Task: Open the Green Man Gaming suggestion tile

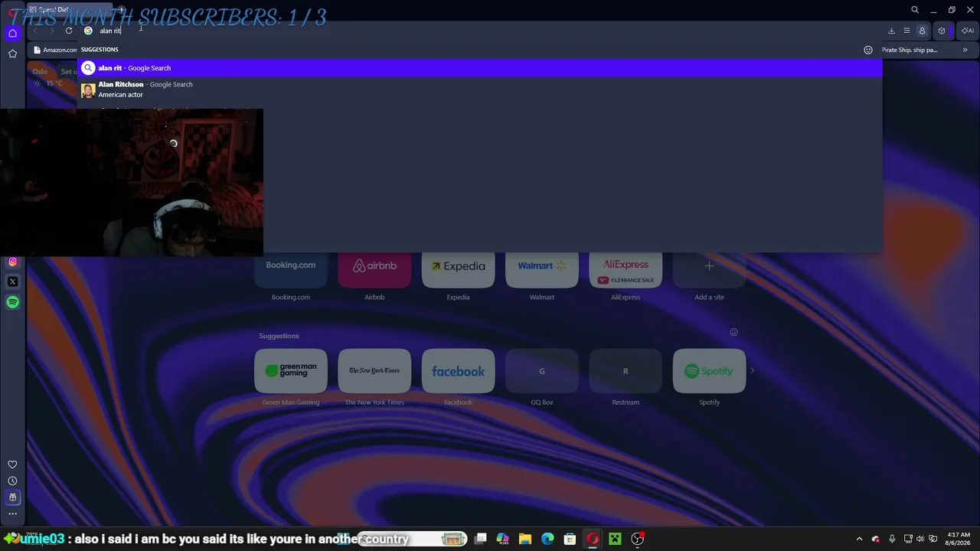Action: tap(291, 371)
